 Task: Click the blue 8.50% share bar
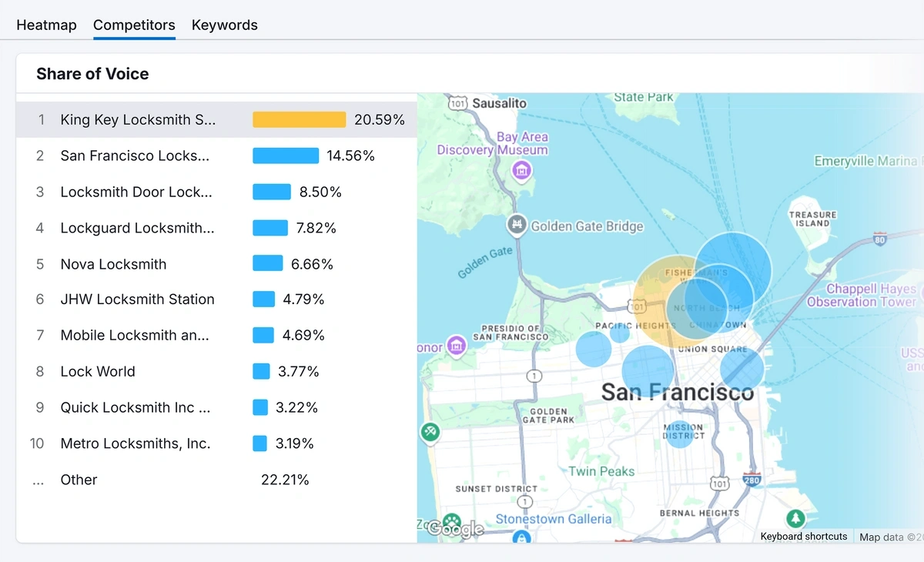(x=272, y=192)
